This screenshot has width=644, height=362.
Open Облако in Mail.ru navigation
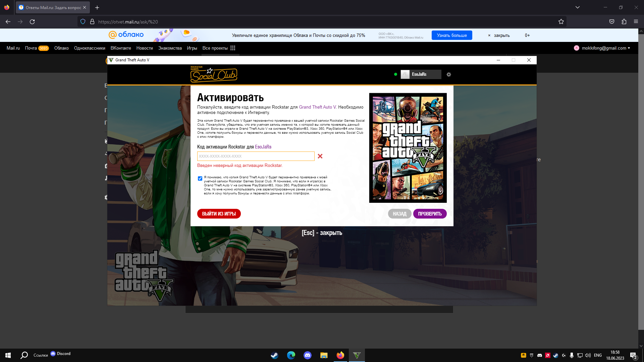[x=61, y=48]
